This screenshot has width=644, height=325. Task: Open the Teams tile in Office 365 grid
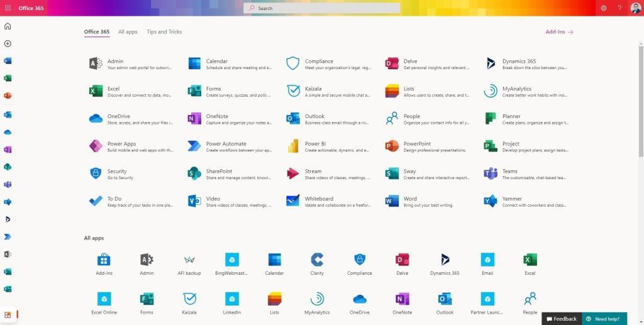click(526, 174)
